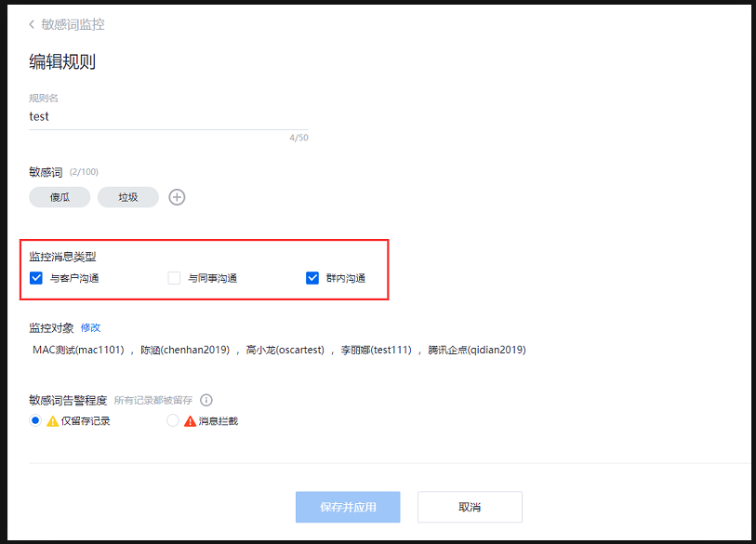
Task: Open the info icon beside 所有记录都被留存
Action: [206, 400]
